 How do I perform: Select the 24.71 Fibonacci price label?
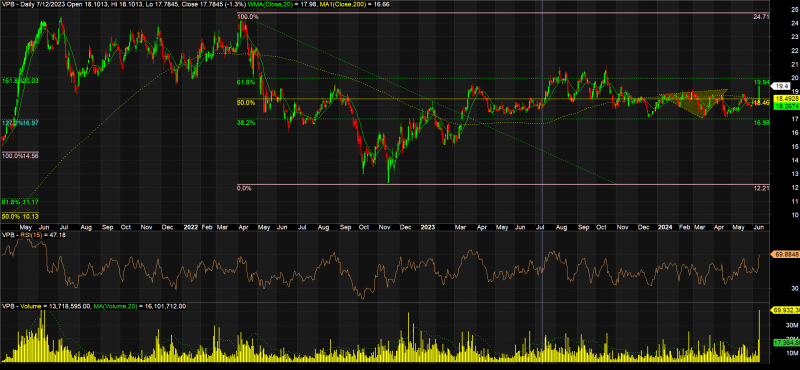pos(761,17)
